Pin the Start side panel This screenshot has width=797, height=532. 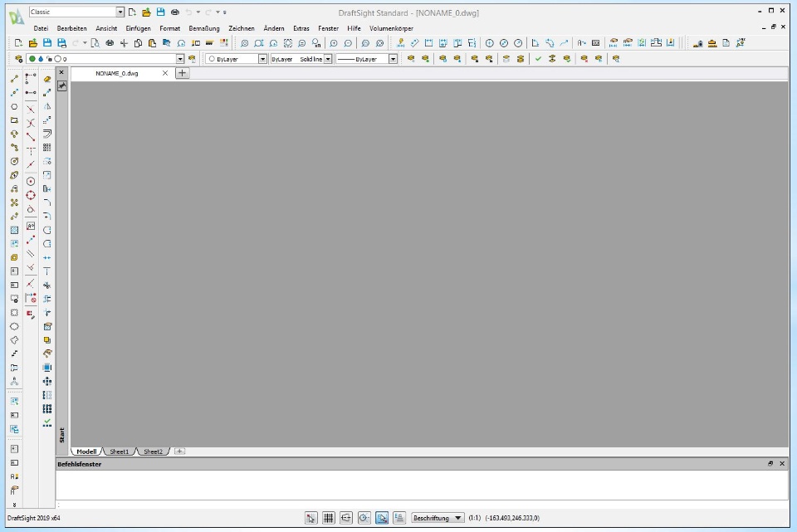[62, 85]
